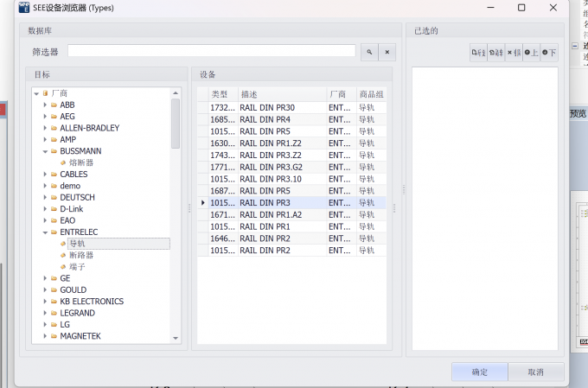Viewport: 588px width, 388px height.
Task: Click the X delete button in the 已选的 toolbar
Action: [514, 53]
